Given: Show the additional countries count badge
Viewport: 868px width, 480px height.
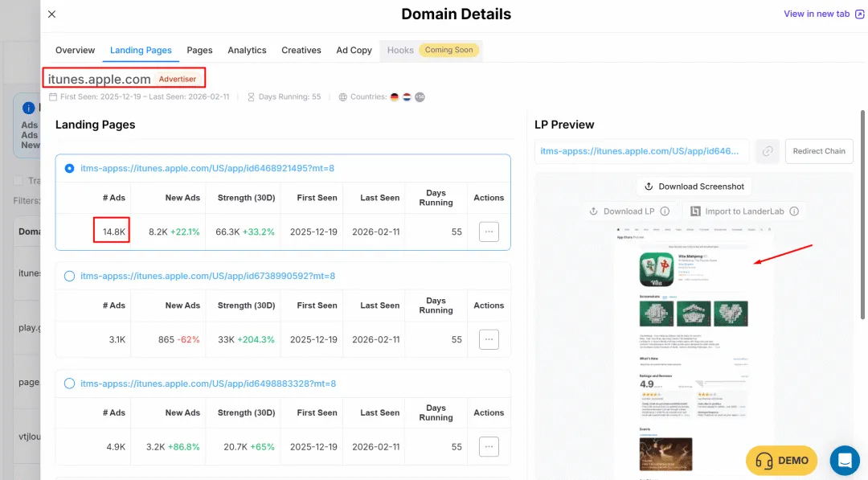Looking at the screenshot, I should [x=420, y=97].
